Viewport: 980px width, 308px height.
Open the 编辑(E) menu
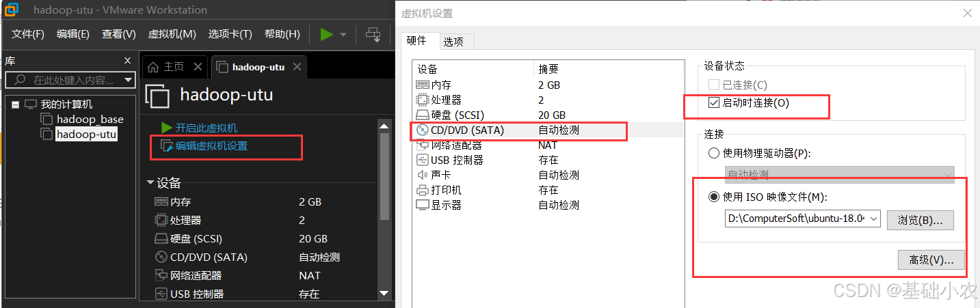(x=73, y=34)
